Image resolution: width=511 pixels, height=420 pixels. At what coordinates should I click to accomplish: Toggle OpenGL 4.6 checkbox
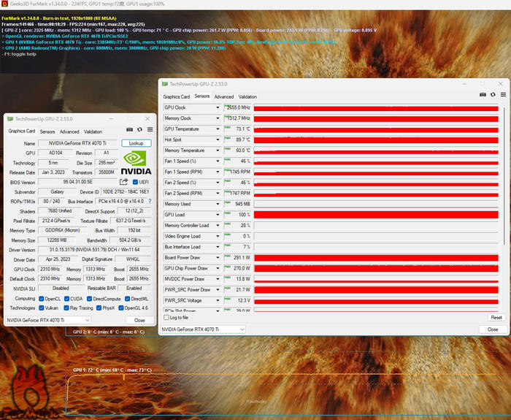point(121,308)
